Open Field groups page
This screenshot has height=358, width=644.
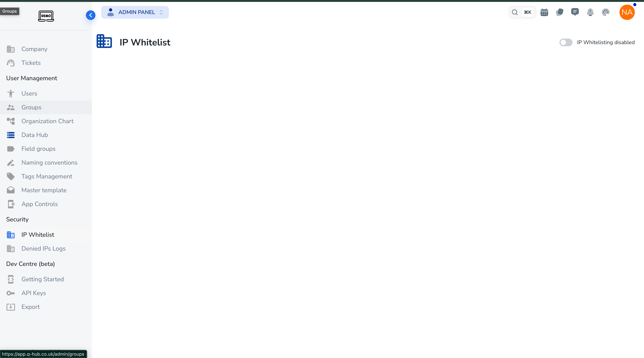[x=46, y=149]
